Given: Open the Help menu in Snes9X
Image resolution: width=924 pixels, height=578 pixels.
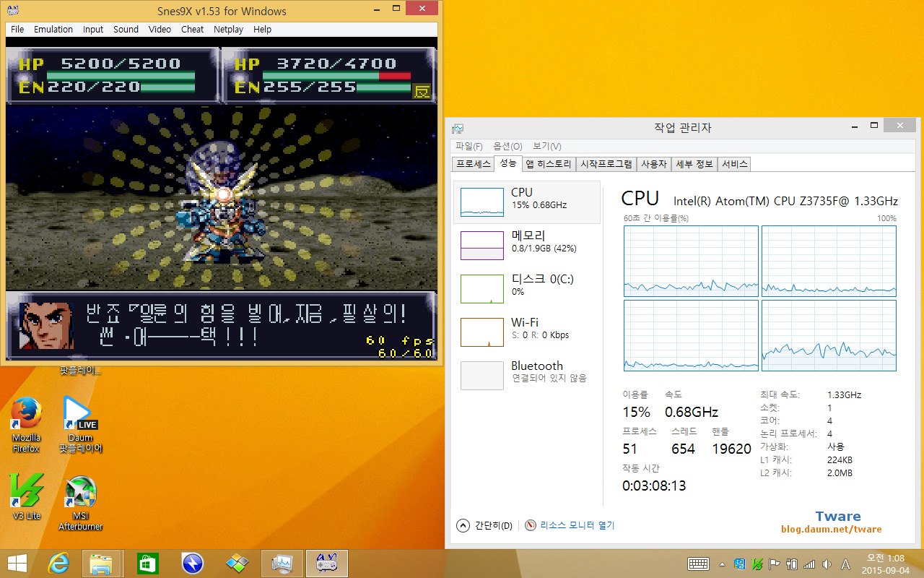Looking at the screenshot, I should [263, 30].
